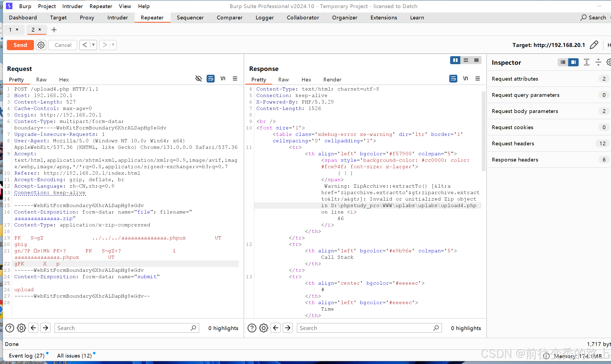The image size is (611, 364).
Task: Click the add new Repeater tab plus icon
Action: pyautogui.click(x=54, y=30)
